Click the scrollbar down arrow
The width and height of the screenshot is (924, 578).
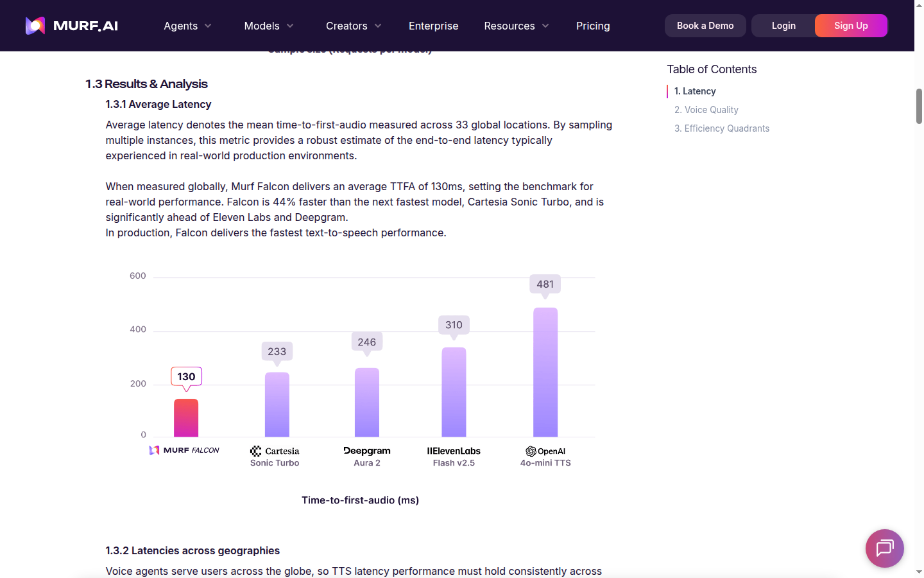tap(919, 572)
